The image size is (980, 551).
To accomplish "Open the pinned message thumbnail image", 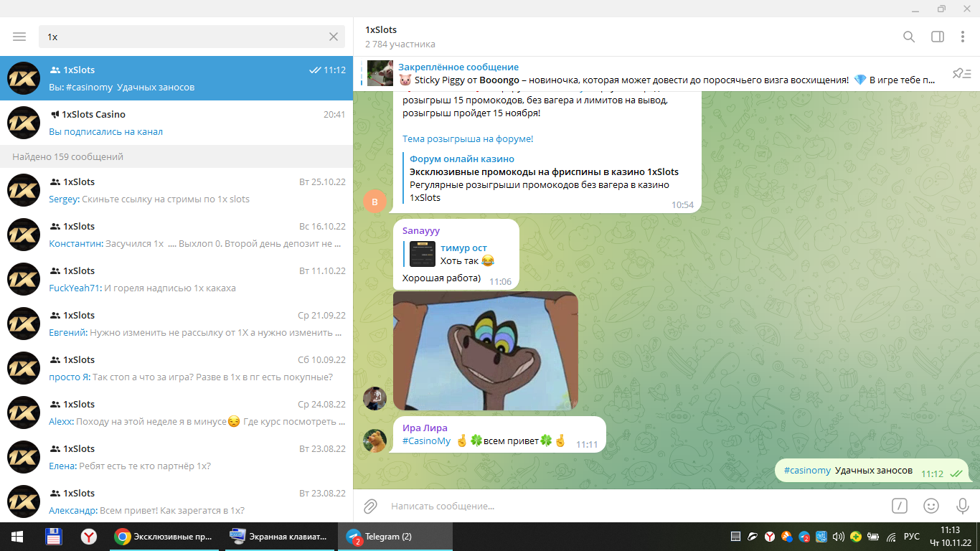I will coord(380,73).
